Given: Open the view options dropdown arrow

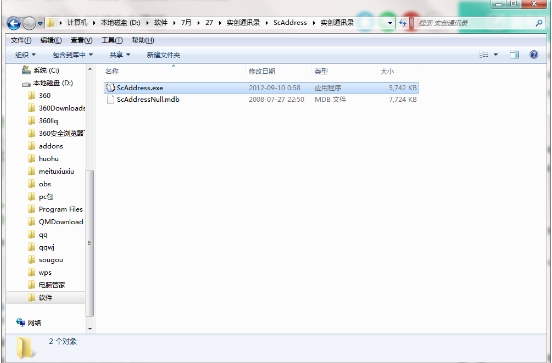Looking at the screenshot, I should [496, 55].
